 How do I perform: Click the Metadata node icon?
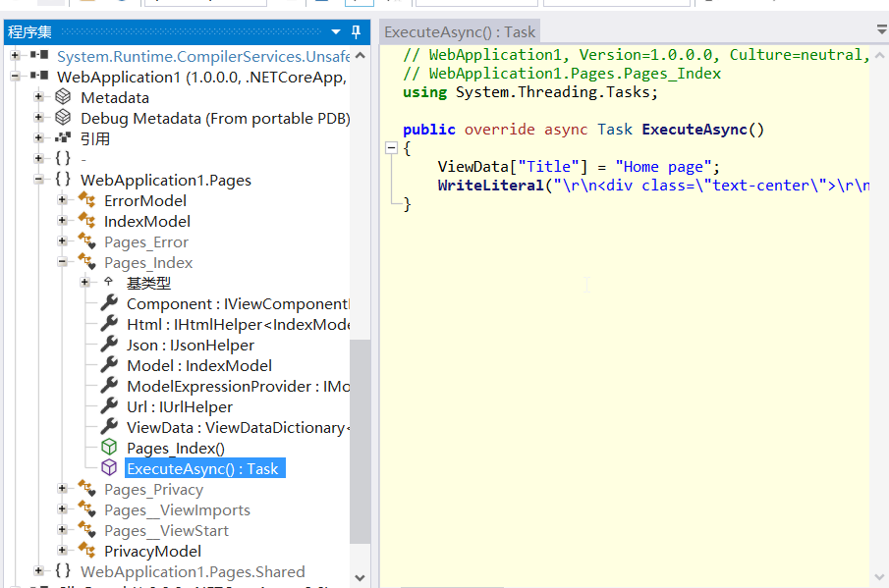(63, 97)
